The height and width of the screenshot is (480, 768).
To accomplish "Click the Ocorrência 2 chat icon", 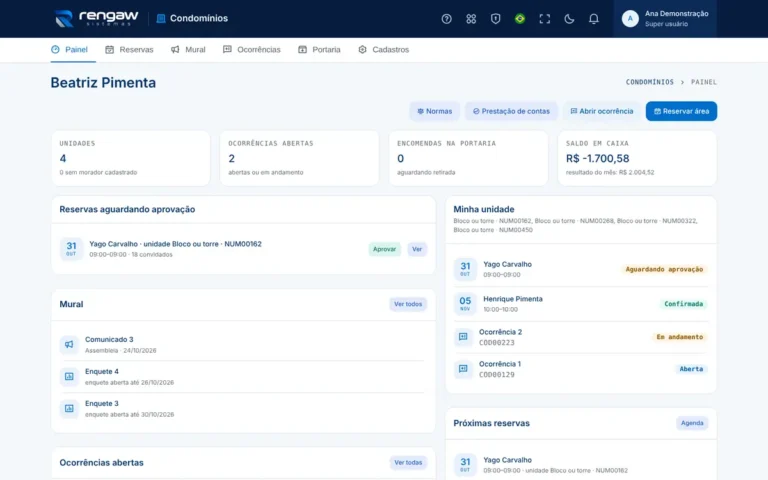I will (x=463, y=337).
